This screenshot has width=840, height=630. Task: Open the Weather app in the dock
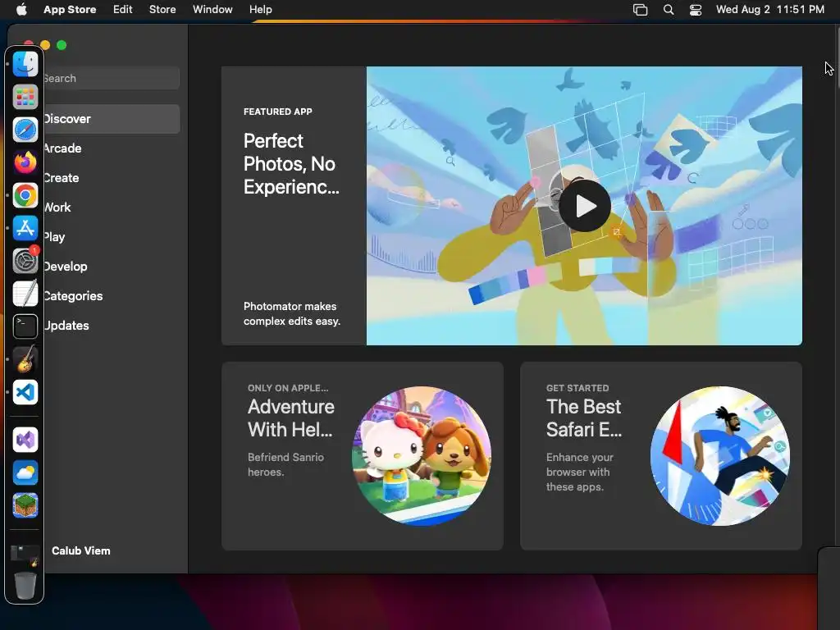(25, 472)
